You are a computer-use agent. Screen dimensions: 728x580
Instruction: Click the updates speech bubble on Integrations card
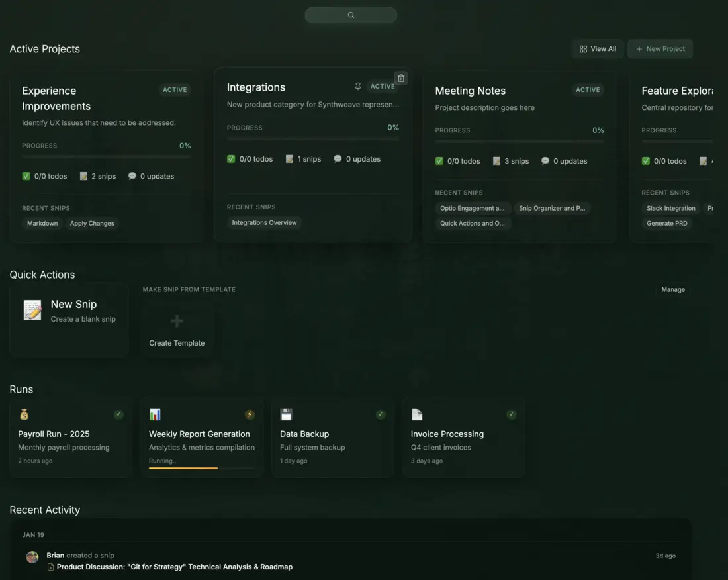(337, 158)
